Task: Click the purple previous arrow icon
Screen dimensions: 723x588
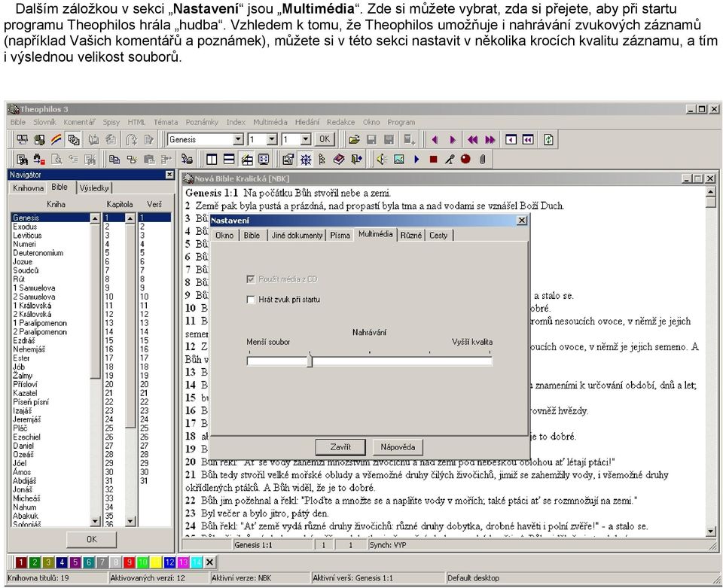Action: [435, 139]
